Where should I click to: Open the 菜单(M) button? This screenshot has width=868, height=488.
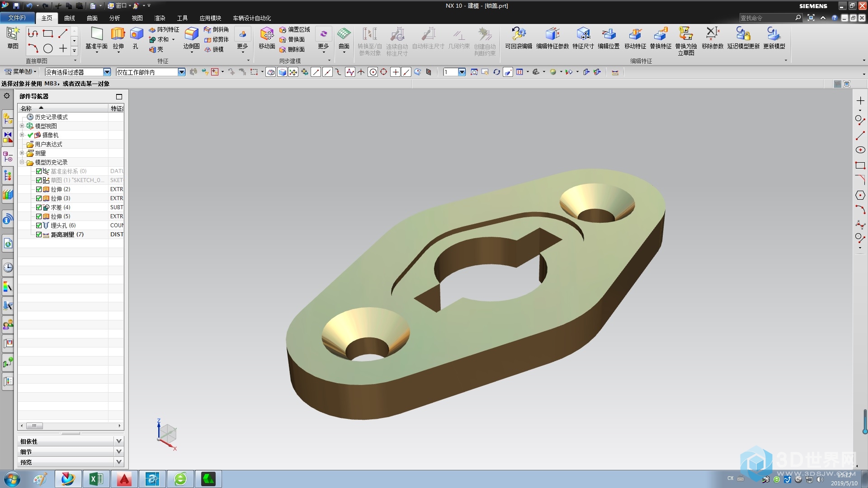pos(20,72)
